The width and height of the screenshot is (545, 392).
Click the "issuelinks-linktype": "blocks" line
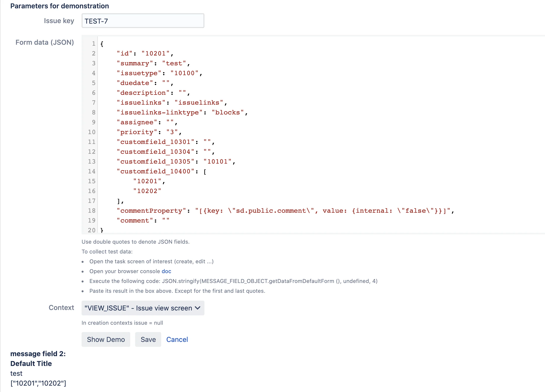point(182,112)
